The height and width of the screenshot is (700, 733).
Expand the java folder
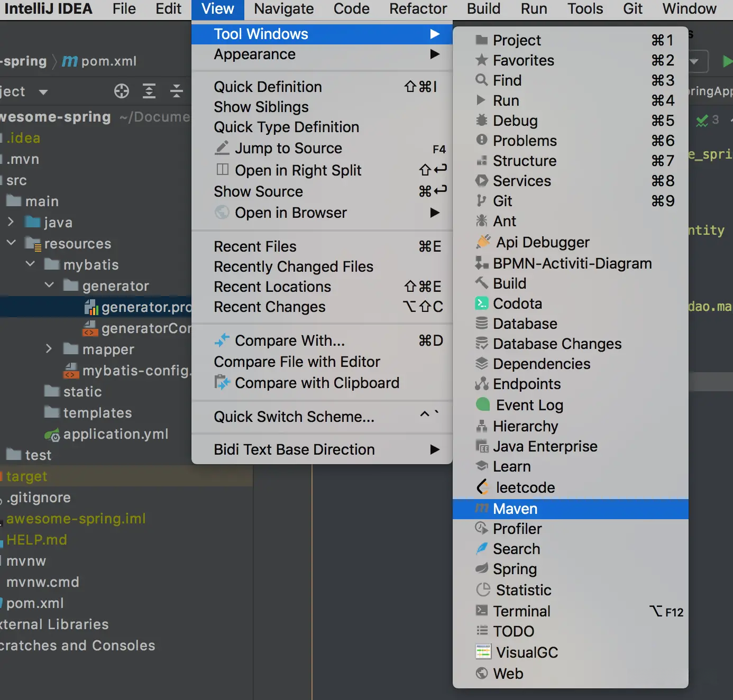tap(11, 222)
